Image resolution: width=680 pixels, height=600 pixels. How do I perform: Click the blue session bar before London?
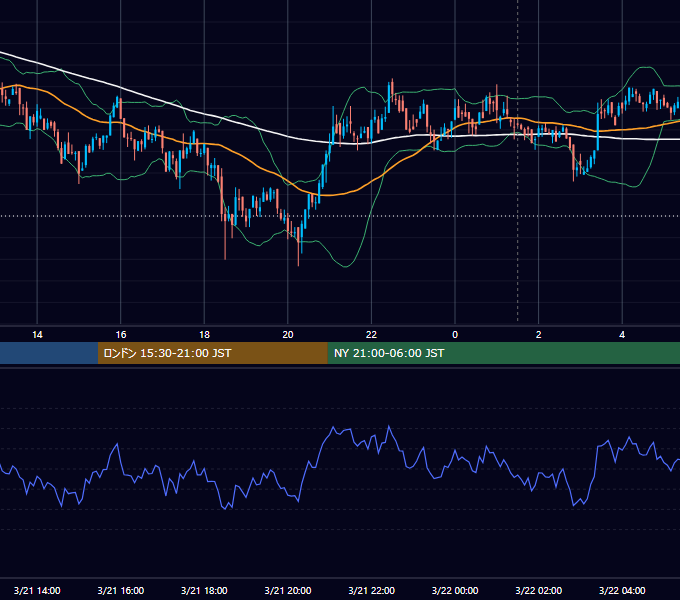(x=49, y=353)
